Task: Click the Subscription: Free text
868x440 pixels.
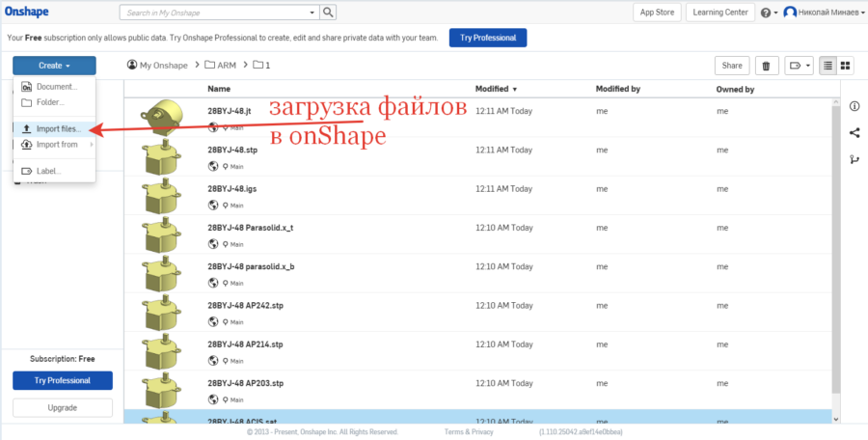Action: tap(63, 359)
